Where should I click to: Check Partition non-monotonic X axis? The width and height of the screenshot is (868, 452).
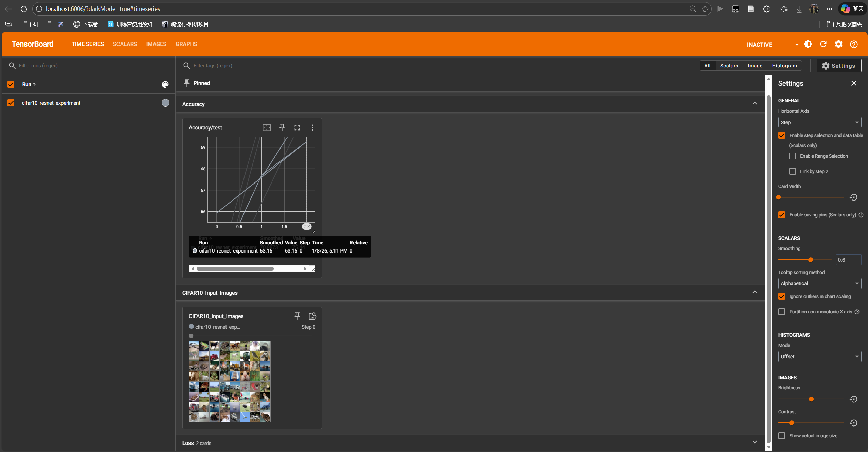tap(782, 312)
